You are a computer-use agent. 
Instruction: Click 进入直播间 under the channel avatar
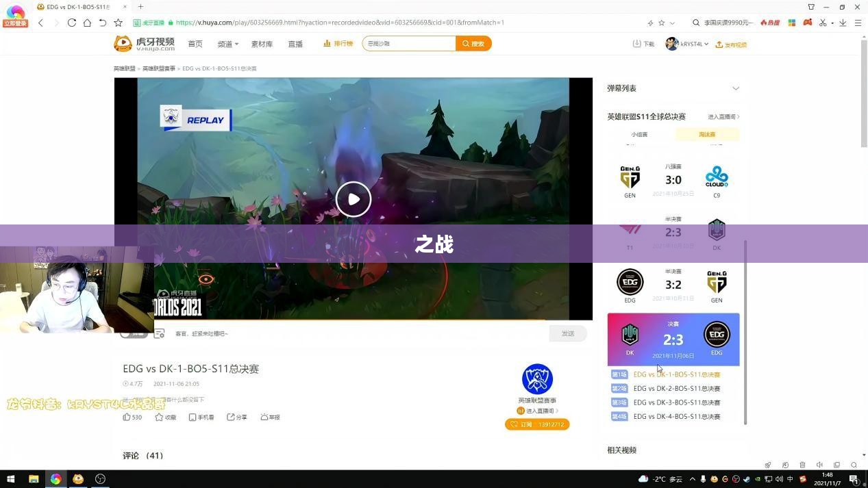coord(538,411)
